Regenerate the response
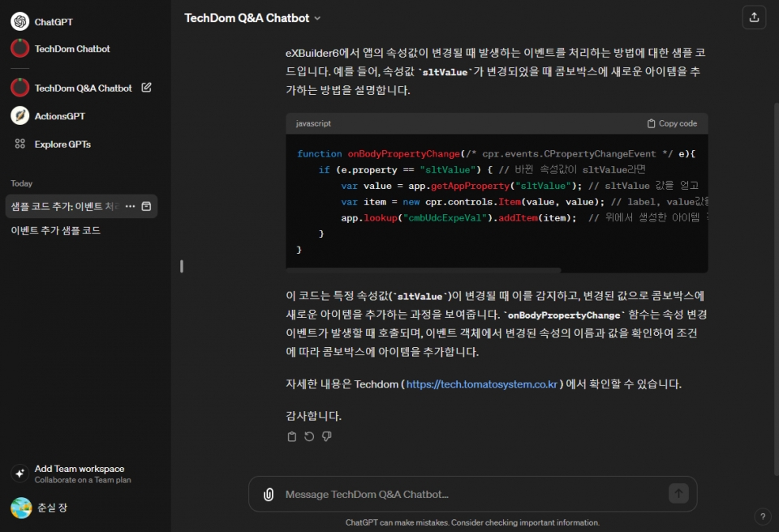Image resolution: width=779 pixels, height=532 pixels. pos(309,437)
